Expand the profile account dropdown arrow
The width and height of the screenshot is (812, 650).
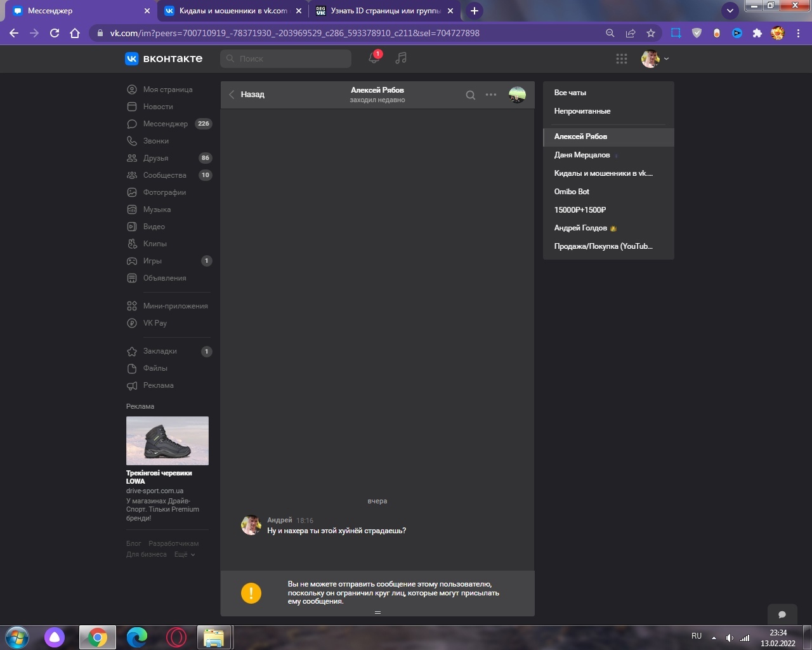pos(666,59)
